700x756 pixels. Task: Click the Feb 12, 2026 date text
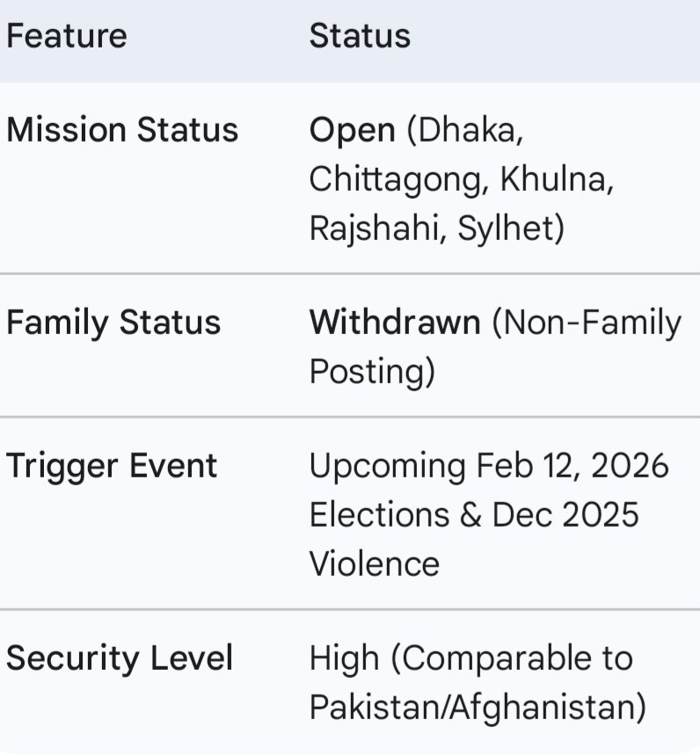coord(572,466)
